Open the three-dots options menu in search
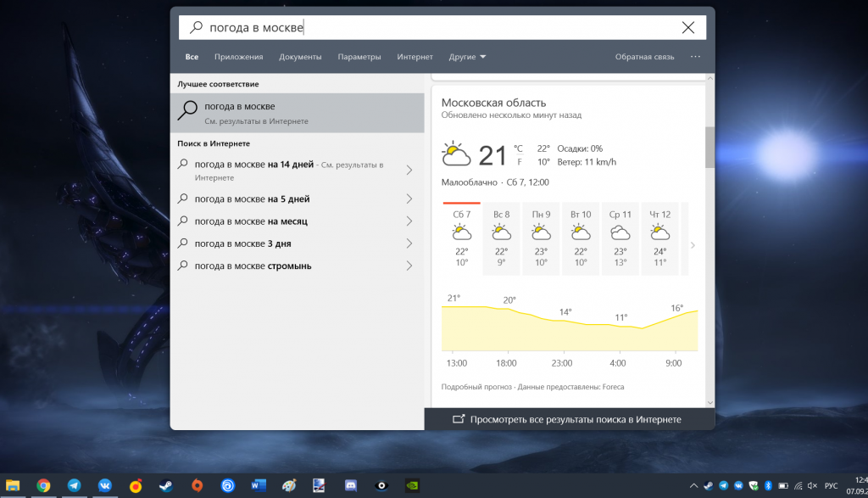The image size is (868, 498). 696,57
